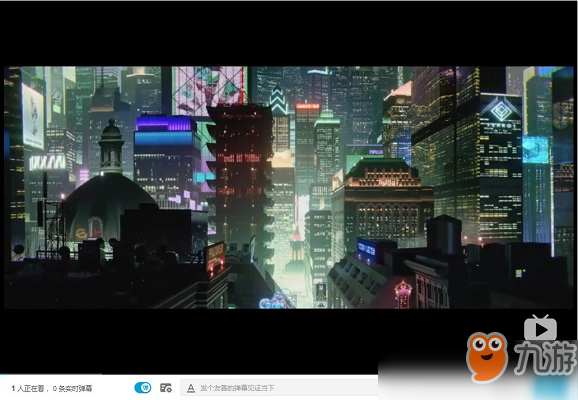Viewport: 578px width, 400px height.
Task: Click the red pagoda tower in video
Action: pos(241,173)
